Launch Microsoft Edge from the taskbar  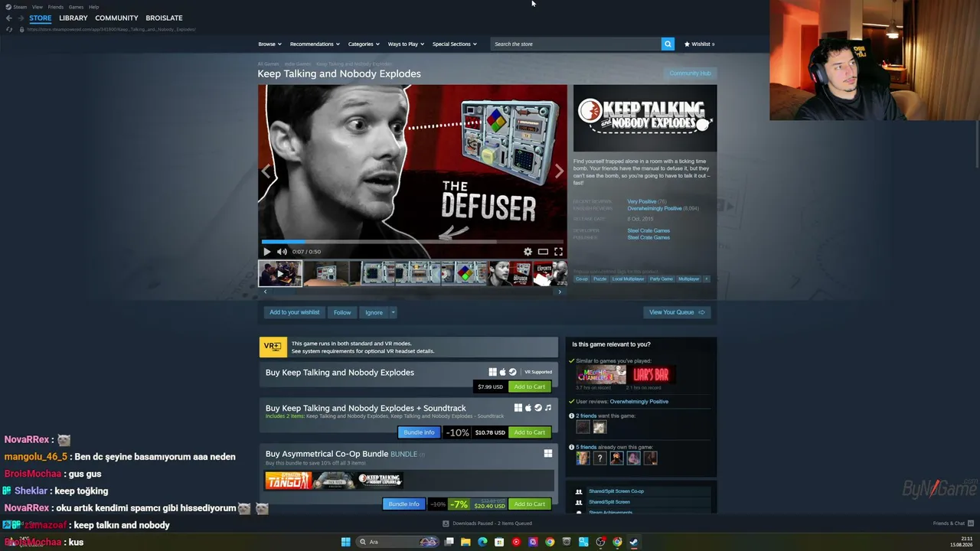point(482,542)
